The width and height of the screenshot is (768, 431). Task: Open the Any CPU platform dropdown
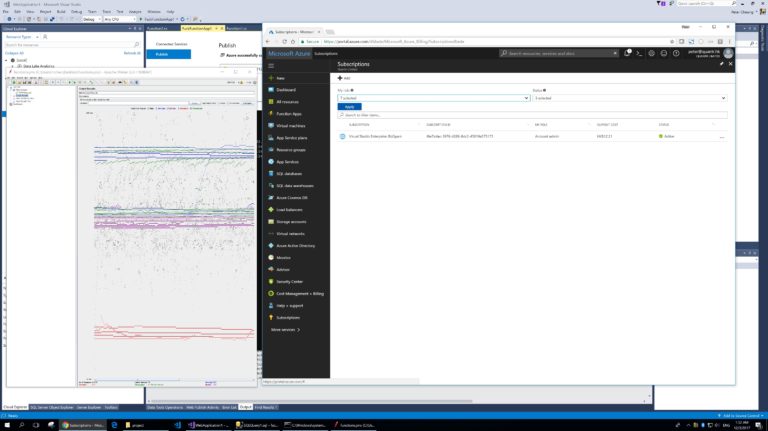[x=120, y=19]
